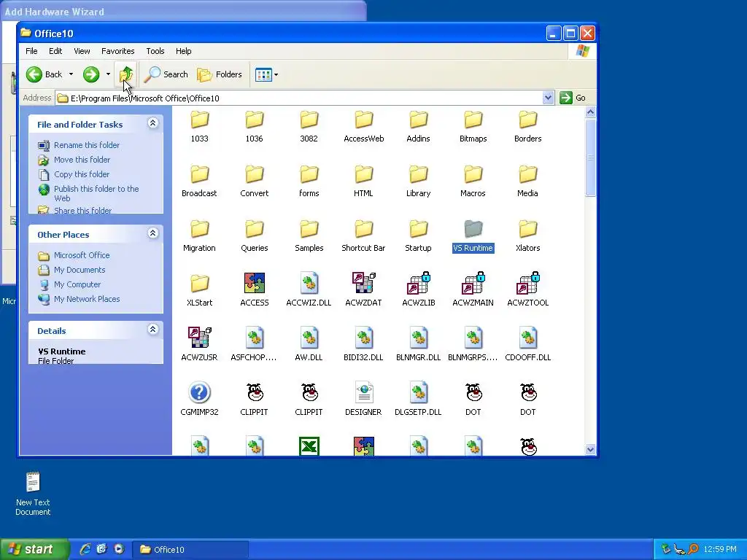Image resolution: width=747 pixels, height=560 pixels.
Task: Open the Windows Start menu
Action: pyautogui.click(x=34, y=549)
